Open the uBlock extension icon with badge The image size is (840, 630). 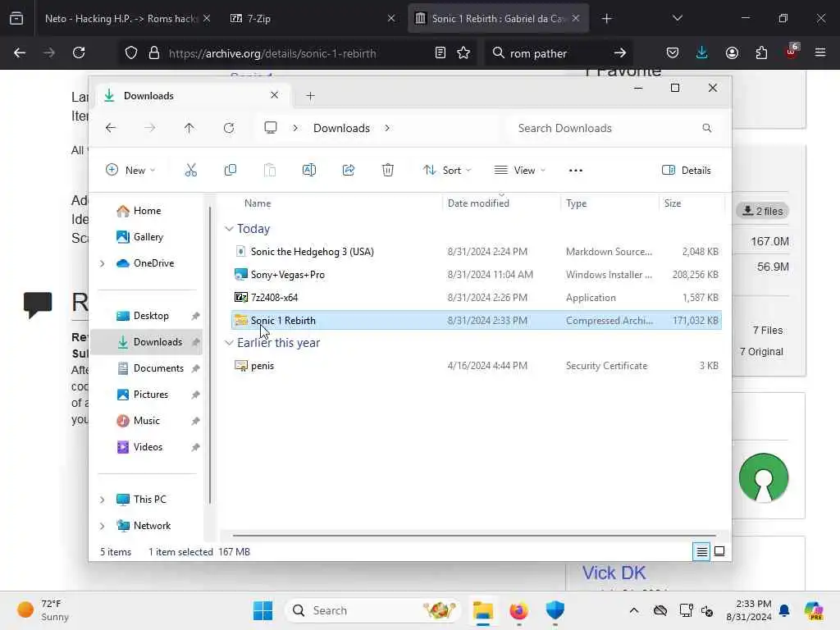click(792, 52)
